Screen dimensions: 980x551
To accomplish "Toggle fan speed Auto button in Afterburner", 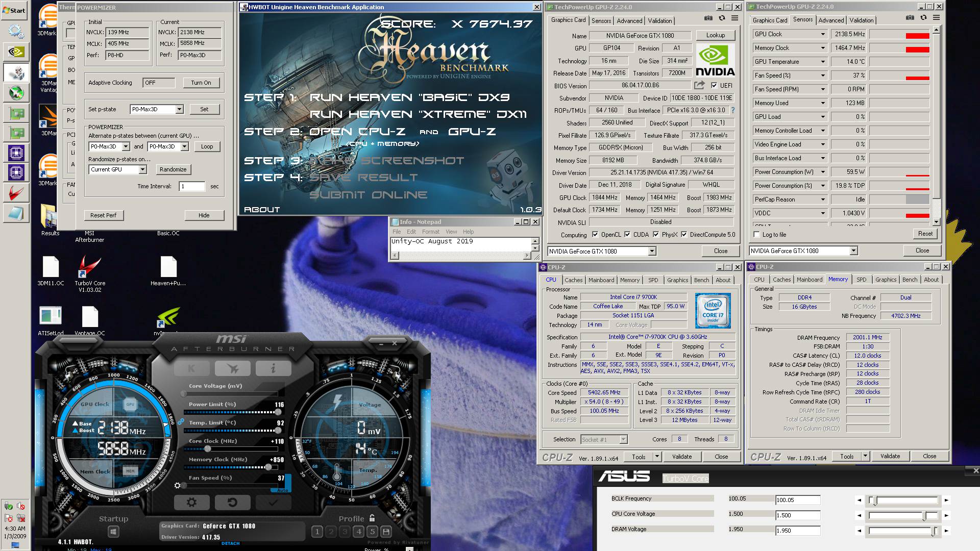I will click(x=282, y=490).
